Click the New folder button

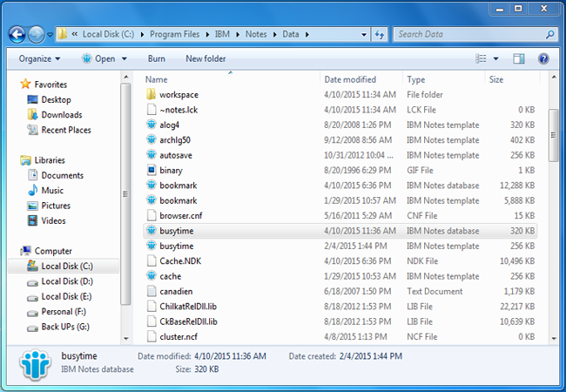[x=206, y=59]
